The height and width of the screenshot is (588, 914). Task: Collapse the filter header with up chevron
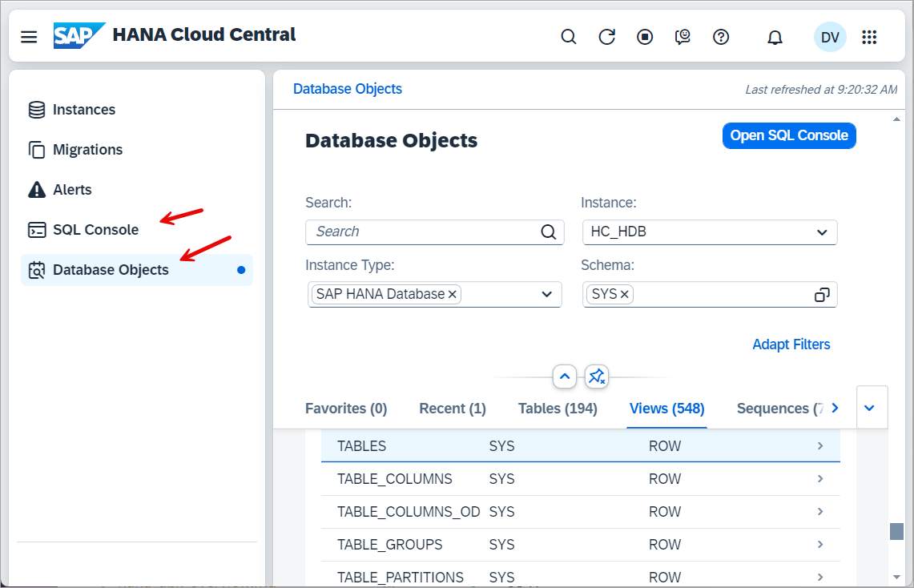pyautogui.click(x=564, y=377)
